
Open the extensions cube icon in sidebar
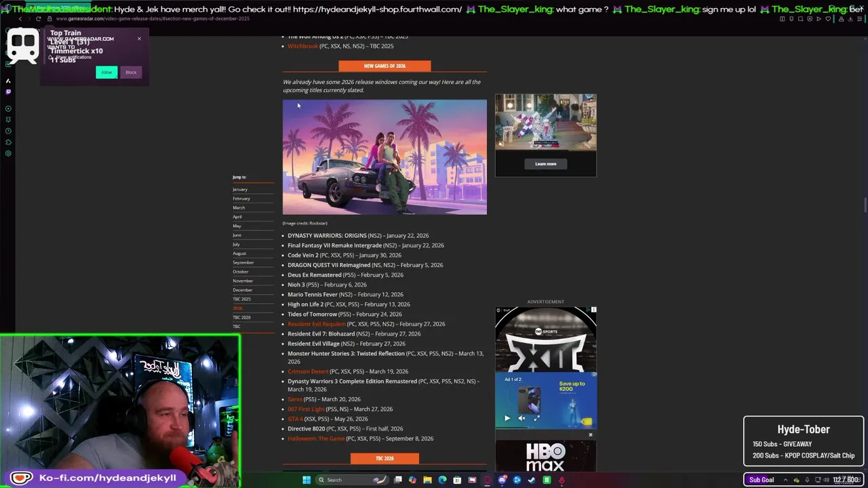coord(8,142)
